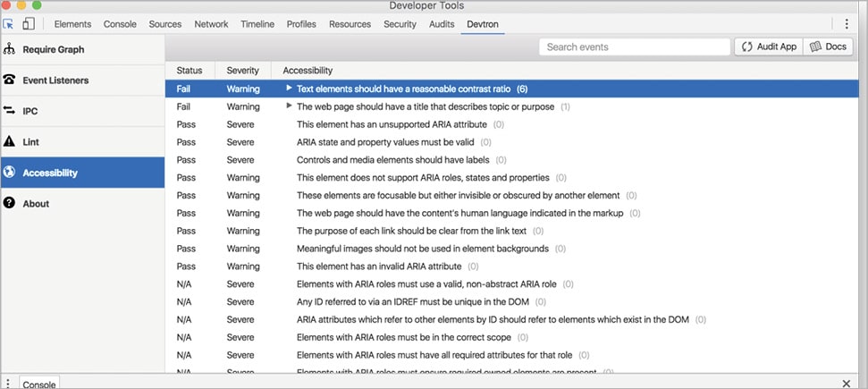Image resolution: width=868 pixels, height=389 pixels.
Task: Select the Console drawer tab
Action: [39, 384]
